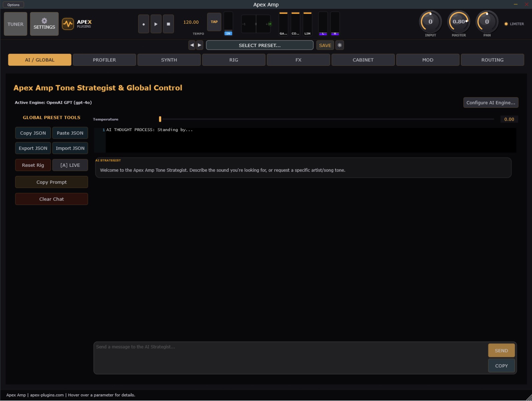The image size is (532, 401).
Task: Open the Configure AI Engine menu
Action: tap(491, 102)
